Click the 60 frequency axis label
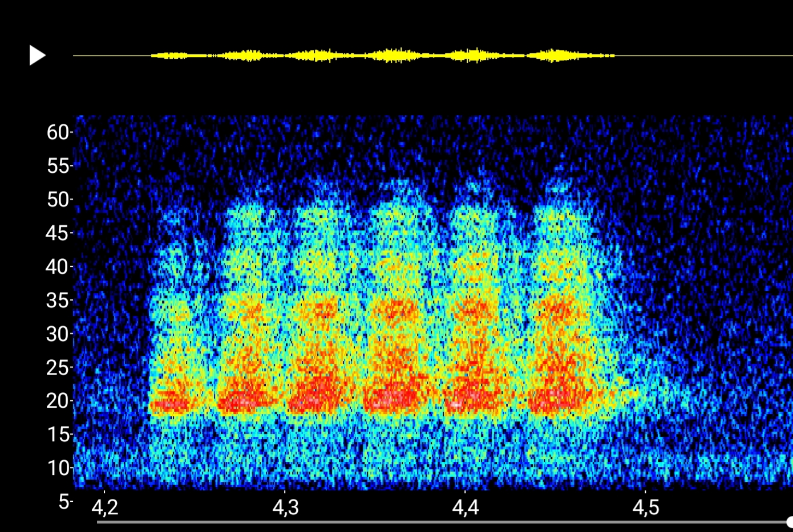Image resolution: width=793 pixels, height=532 pixels. coord(58,132)
